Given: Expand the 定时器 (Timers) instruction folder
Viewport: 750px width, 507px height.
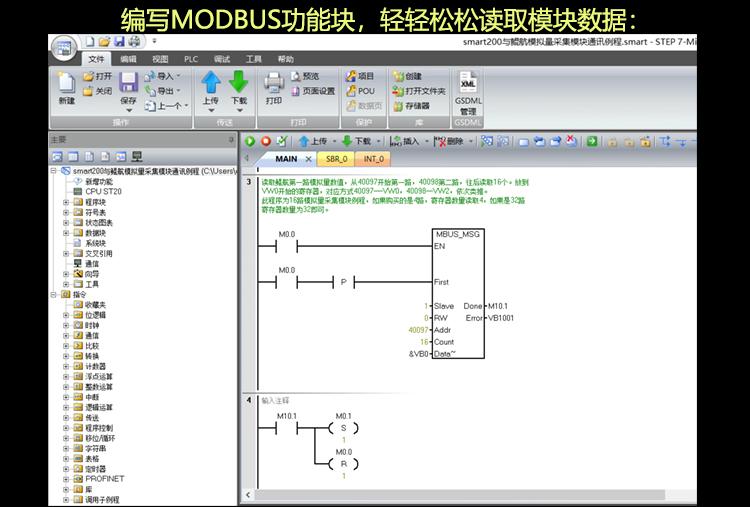Looking at the screenshot, I should pyautogui.click(x=67, y=468).
